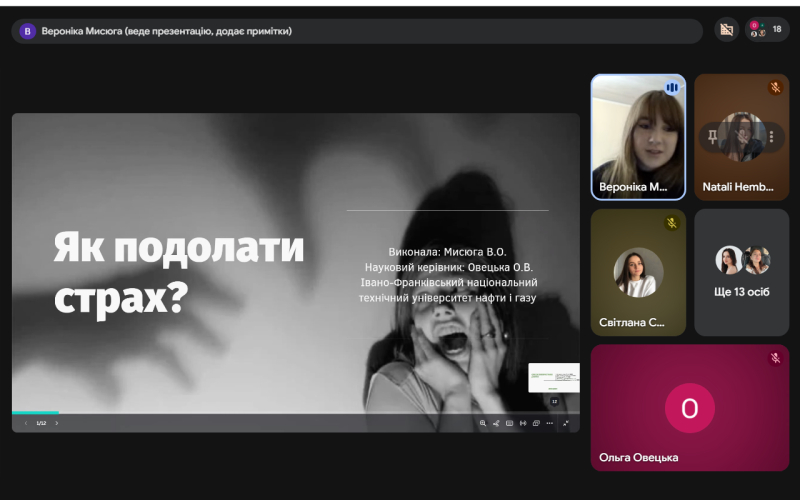Toggle the captions icon in slide toolbar
The width and height of the screenshot is (800, 500).
point(509,423)
